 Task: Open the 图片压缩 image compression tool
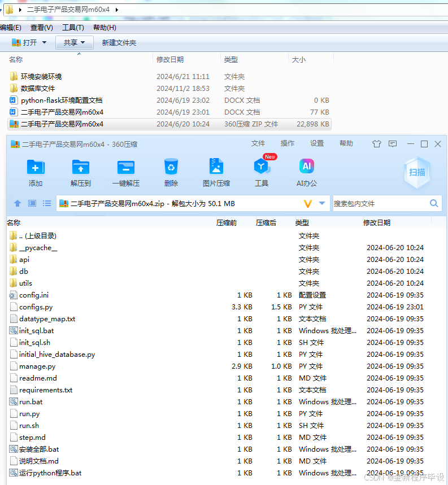tap(216, 167)
